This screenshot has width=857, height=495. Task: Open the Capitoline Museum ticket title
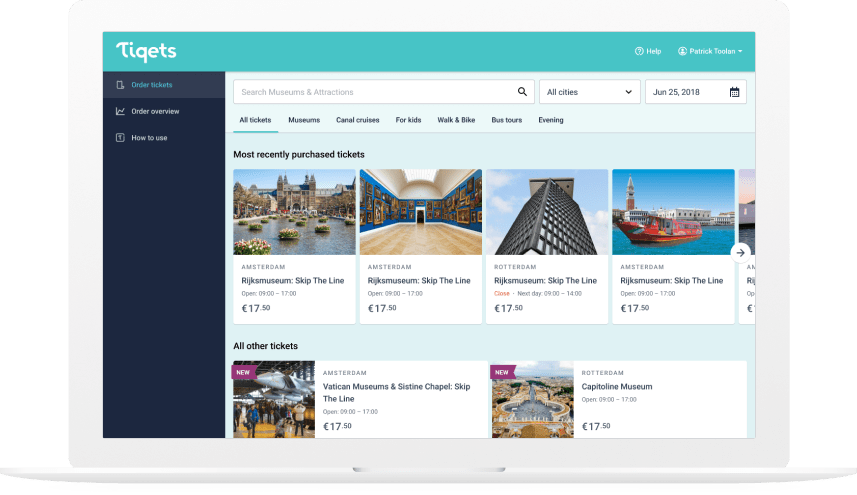pyautogui.click(x=616, y=386)
